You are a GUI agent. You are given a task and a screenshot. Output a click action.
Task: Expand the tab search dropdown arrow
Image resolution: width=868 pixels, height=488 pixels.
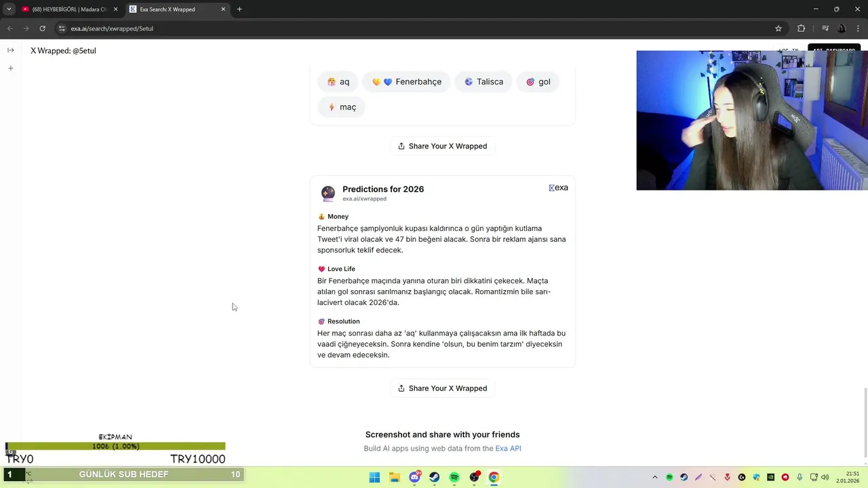point(9,9)
